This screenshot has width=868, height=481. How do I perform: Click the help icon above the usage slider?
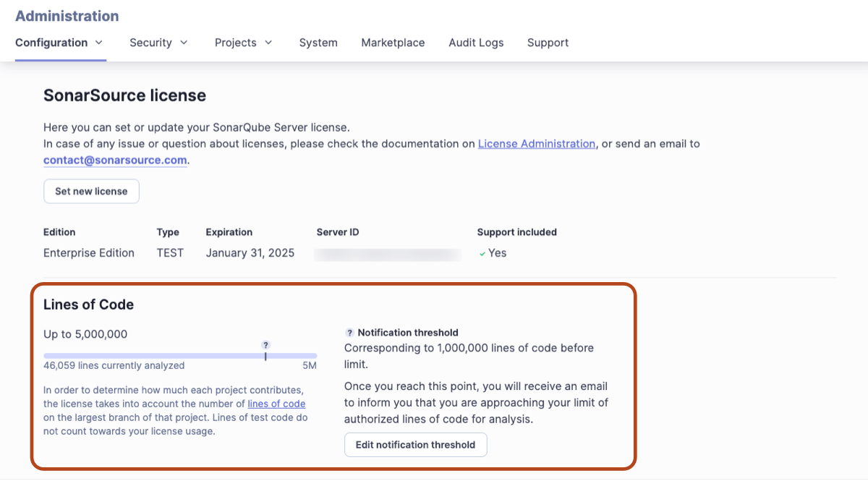[265, 345]
